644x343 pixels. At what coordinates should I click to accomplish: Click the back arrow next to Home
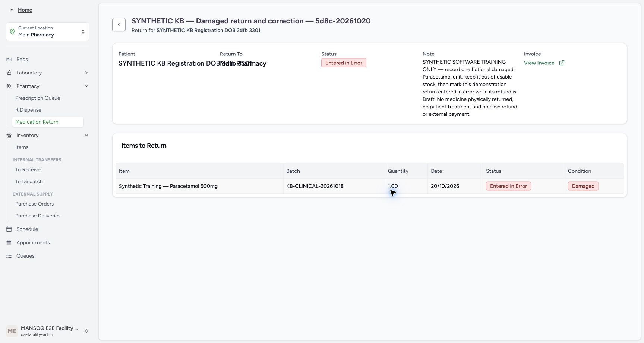tap(12, 10)
